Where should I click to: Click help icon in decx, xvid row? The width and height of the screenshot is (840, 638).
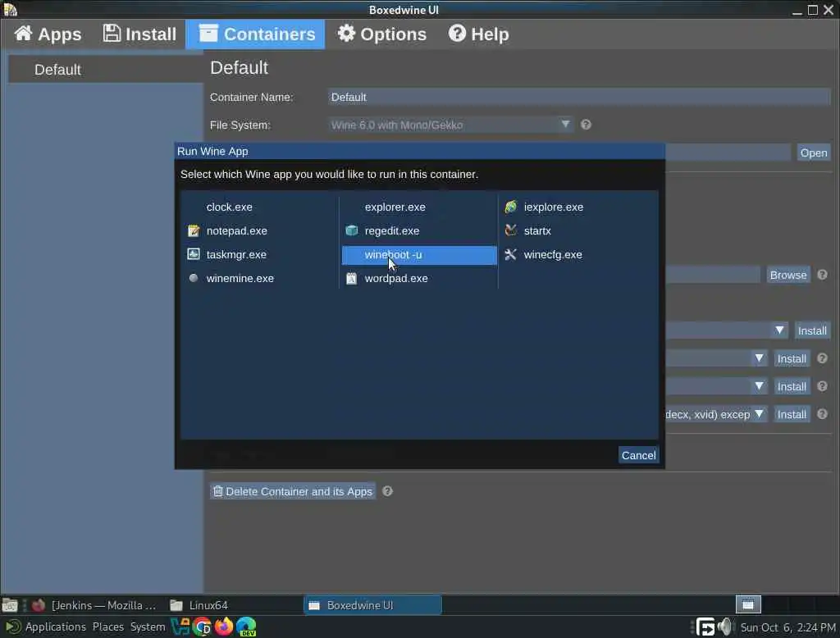pyautogui.click(x=822, y=414)
